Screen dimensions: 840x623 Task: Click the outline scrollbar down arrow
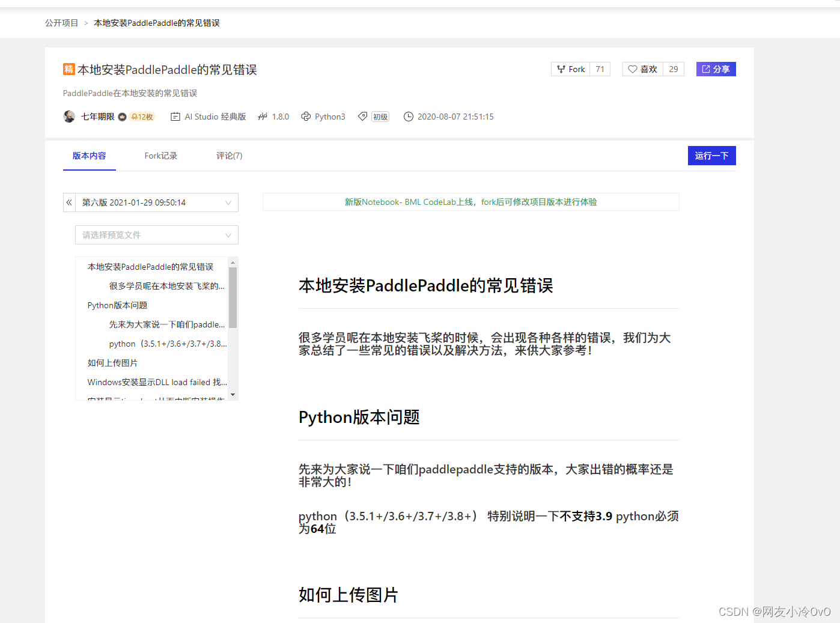[233, 395]
